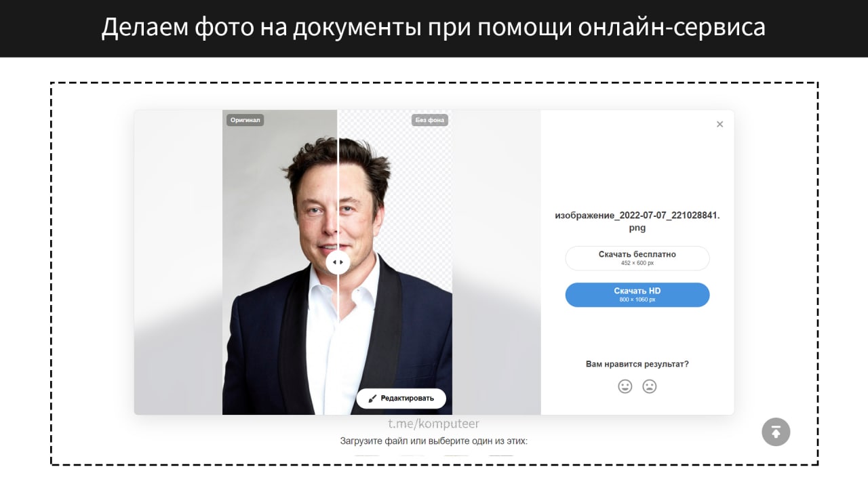Select the Без фона label badge
The width and height of the screenshot is (868, 488).
click(x=430, y=120)
